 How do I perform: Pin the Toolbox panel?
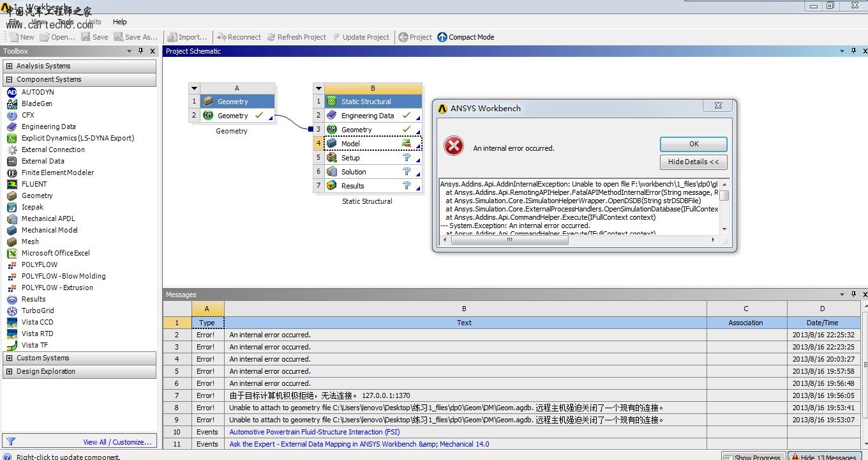click(141, 51)
